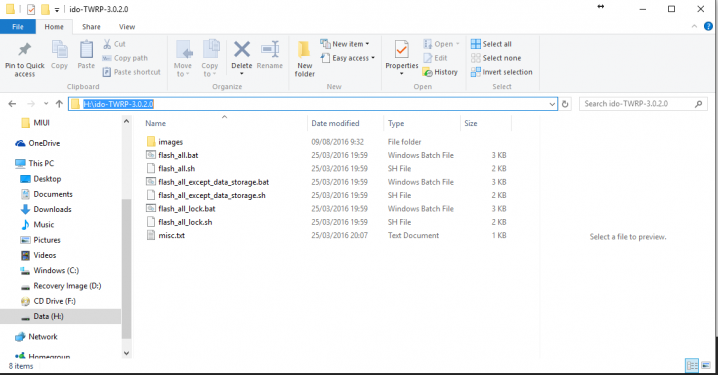
Task: Switch to large icons view in status bar
Action: [706, 365]
